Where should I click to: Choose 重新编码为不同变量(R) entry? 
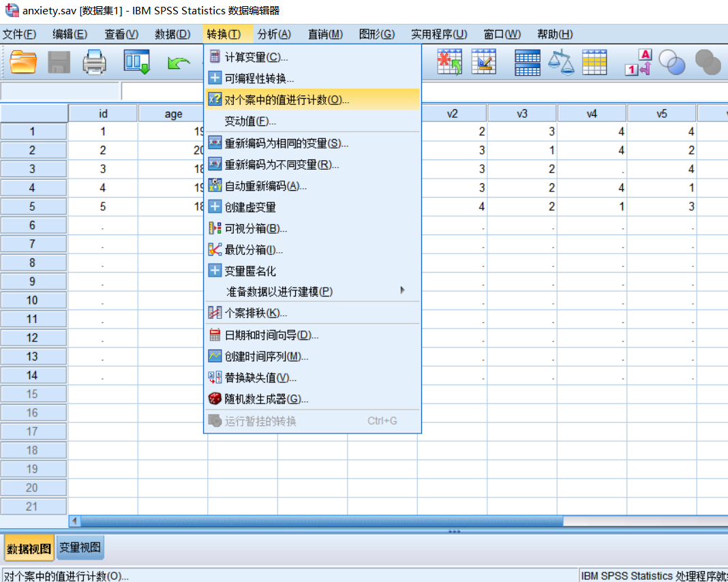(x=312, y=164)
